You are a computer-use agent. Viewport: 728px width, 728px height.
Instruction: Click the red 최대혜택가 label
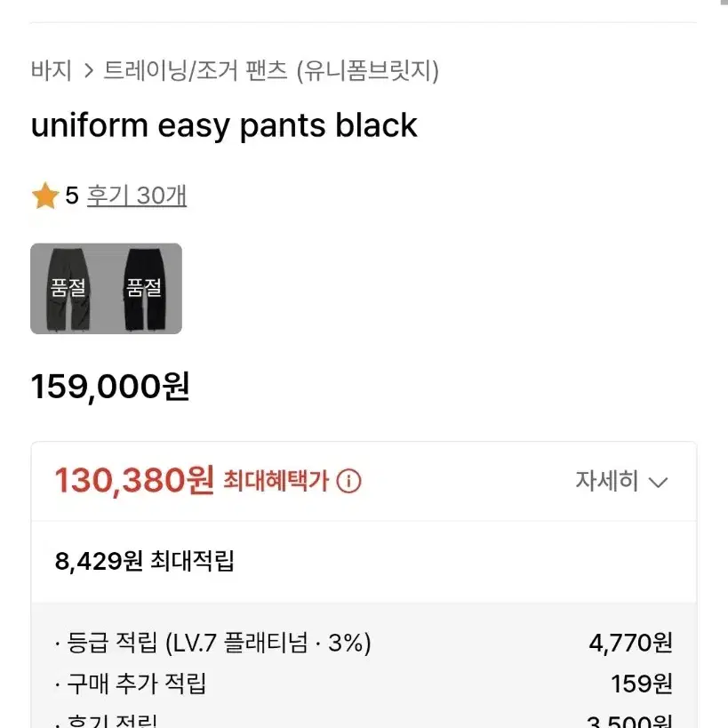point(276,481)
